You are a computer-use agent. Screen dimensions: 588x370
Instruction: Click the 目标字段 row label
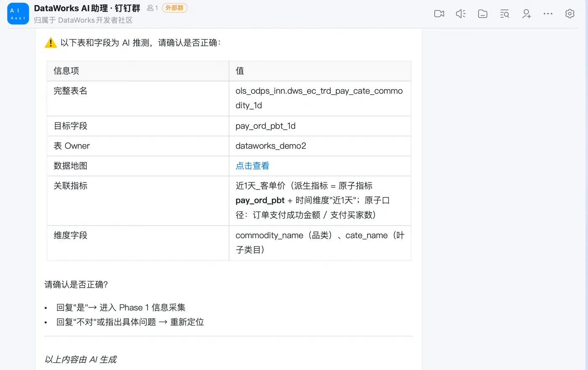(x=71, y=126)
